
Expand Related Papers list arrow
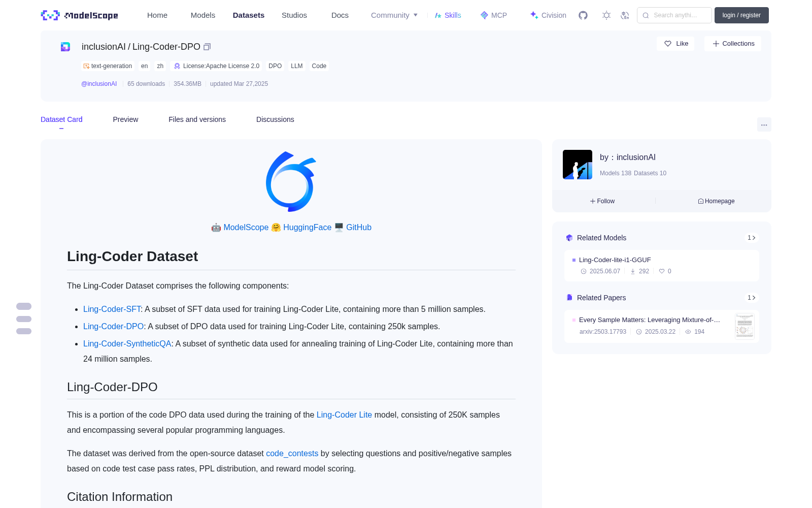[x=752, y=298]
